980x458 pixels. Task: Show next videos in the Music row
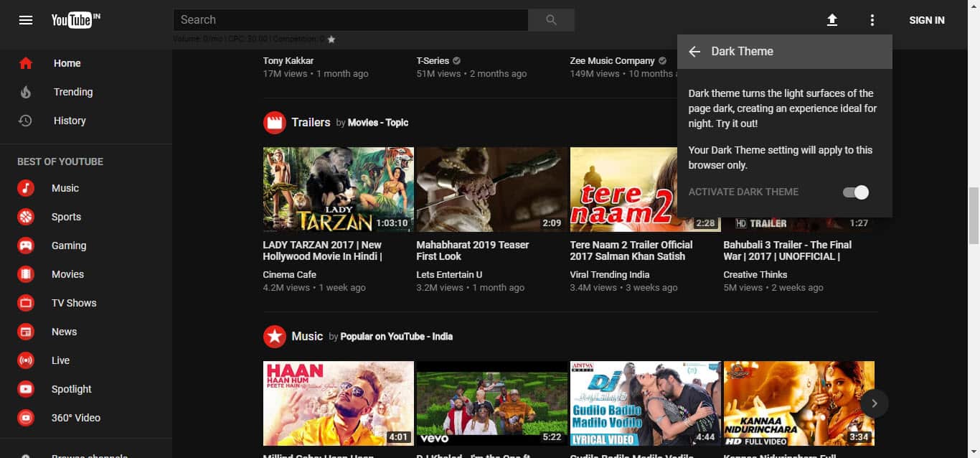coord(874,403)
